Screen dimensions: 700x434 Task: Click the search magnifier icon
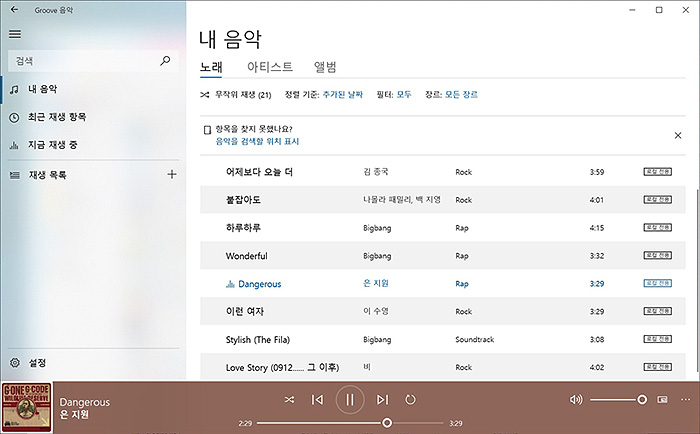(165, 60)
